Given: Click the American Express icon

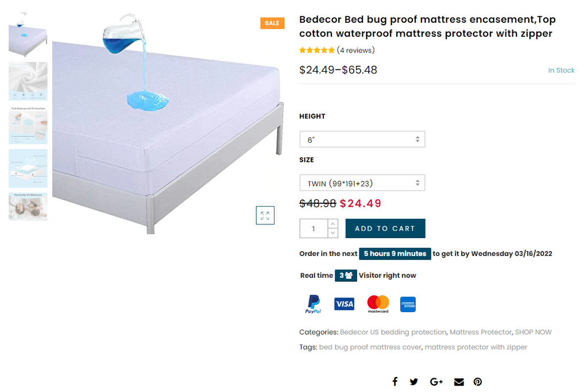Looking at the screenshot, I should [408, 304].
